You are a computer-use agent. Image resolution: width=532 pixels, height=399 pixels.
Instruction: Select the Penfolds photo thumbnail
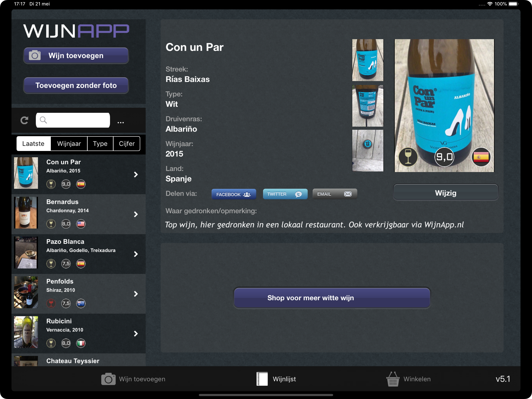tap(26, 292)
